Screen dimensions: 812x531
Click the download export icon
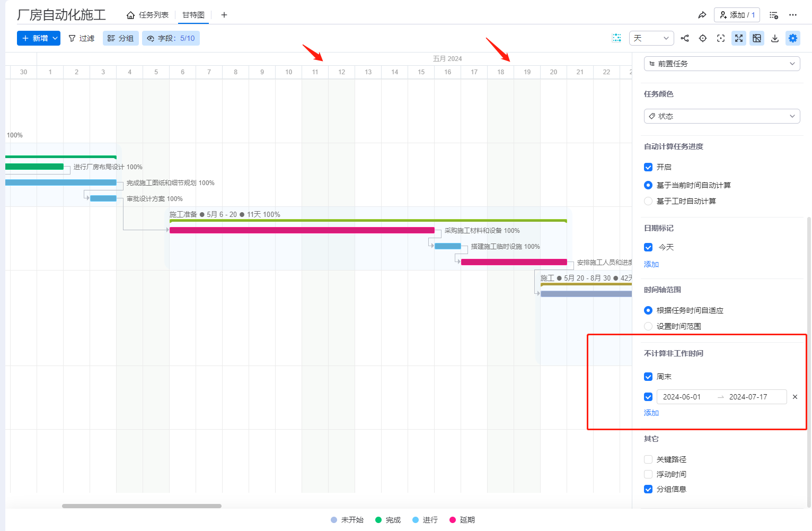[775, 38]
